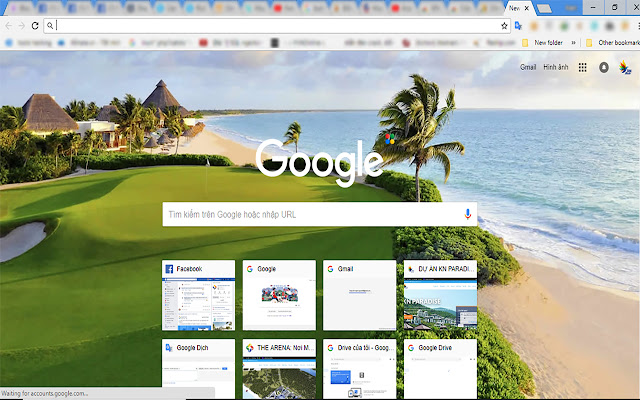This screenshot has height=400, width=640.
Task: Start voice search with microphone icon
Action: [x=468, y=214]
